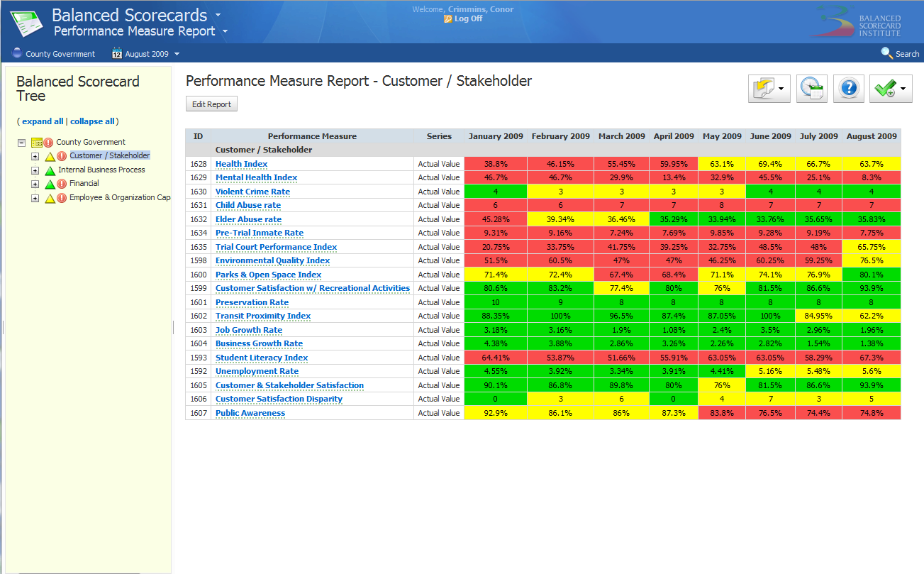Open the August 2009 period dropdown

[177, 54]
